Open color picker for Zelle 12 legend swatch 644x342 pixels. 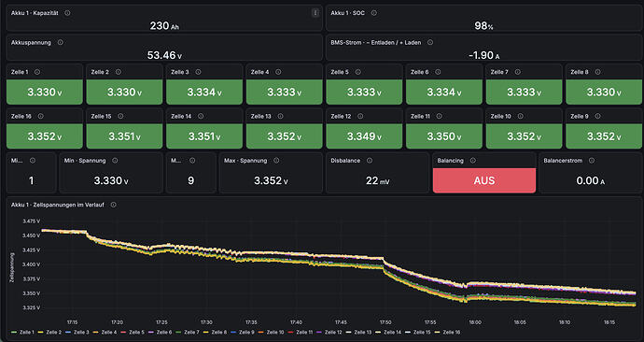point(320,332)
